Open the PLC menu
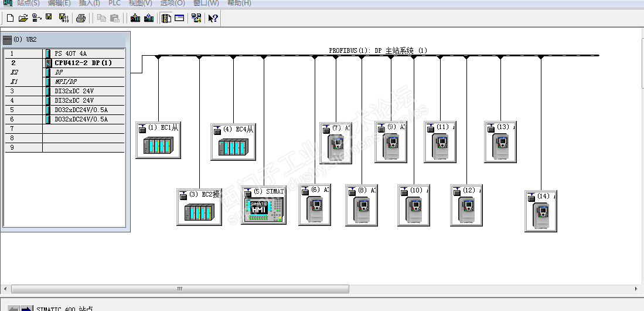This screenshot has width=644, height=311. (115, 4)
